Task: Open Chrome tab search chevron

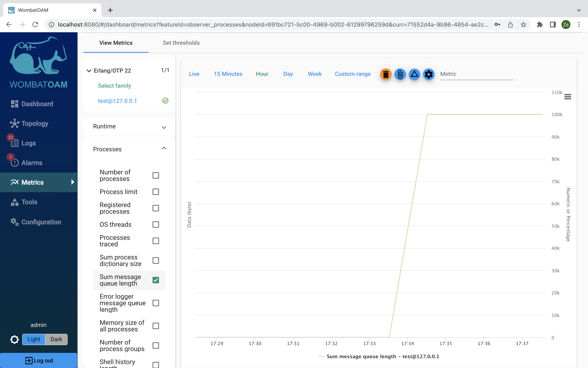Action: click(579, 10)
